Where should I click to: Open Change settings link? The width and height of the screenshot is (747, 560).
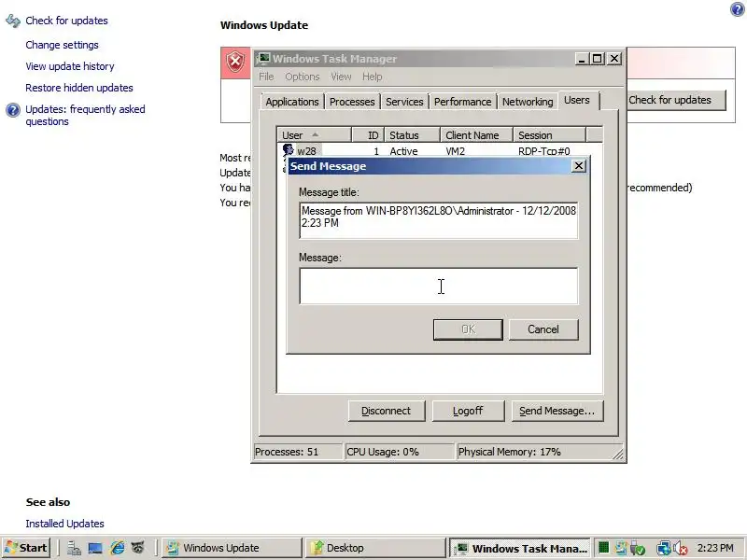[x=62, y=45]
